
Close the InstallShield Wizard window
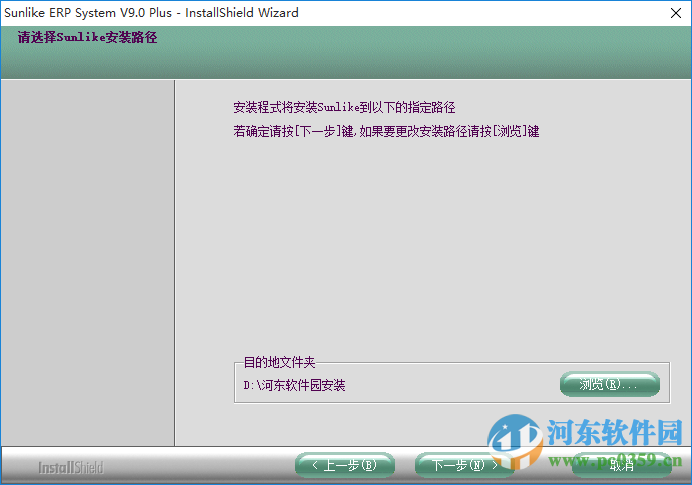click(x=676, y=13)
